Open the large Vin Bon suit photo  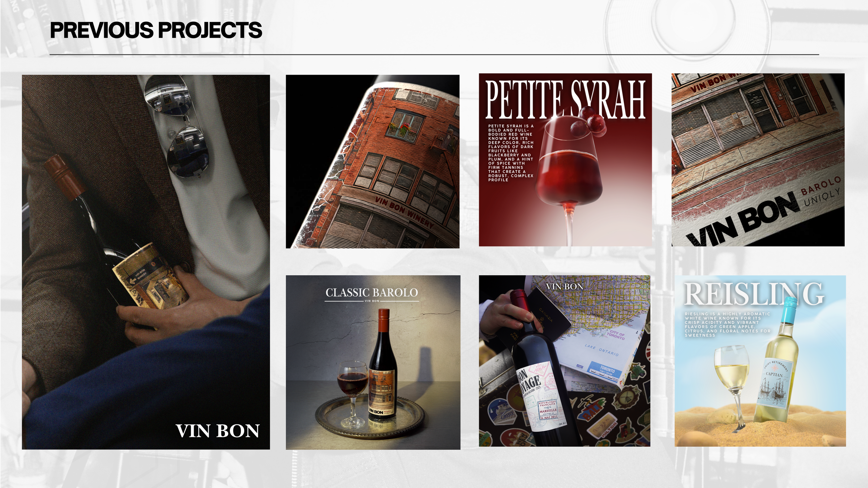tap(146, 262)
